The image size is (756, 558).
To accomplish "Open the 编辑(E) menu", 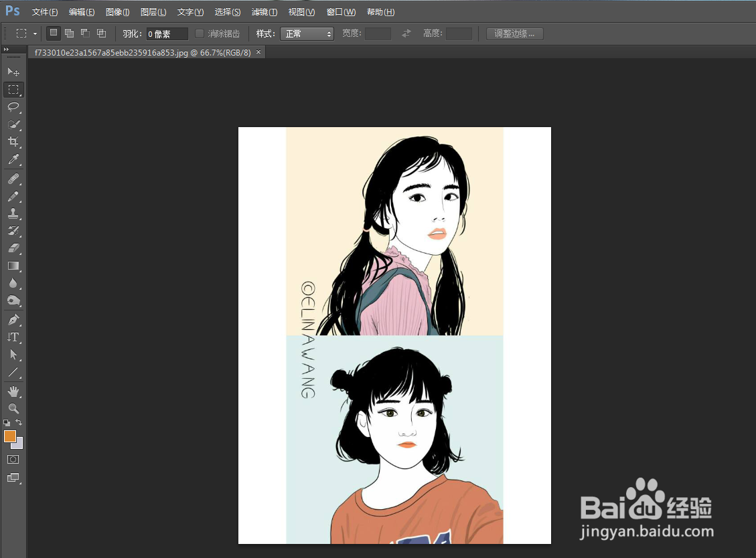I will point(82,11).
